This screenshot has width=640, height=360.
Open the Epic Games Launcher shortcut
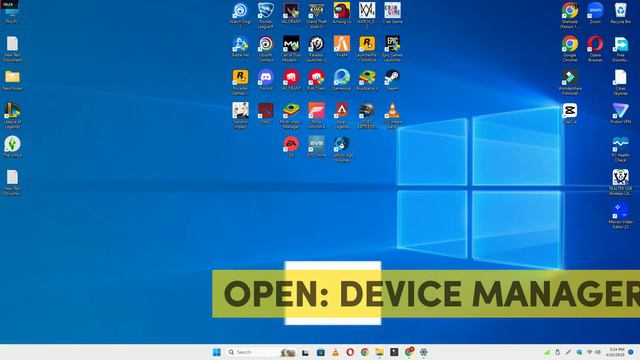(392, 49)
